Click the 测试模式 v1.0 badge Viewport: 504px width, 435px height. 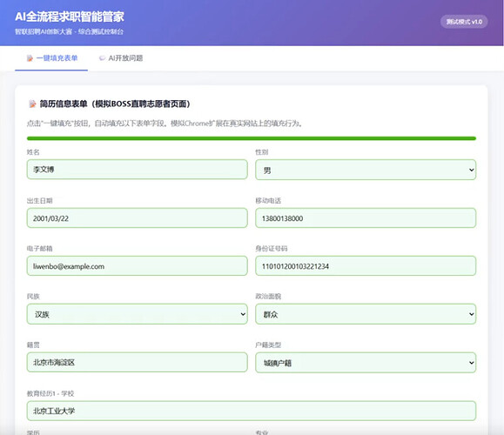tap(464, 22)
